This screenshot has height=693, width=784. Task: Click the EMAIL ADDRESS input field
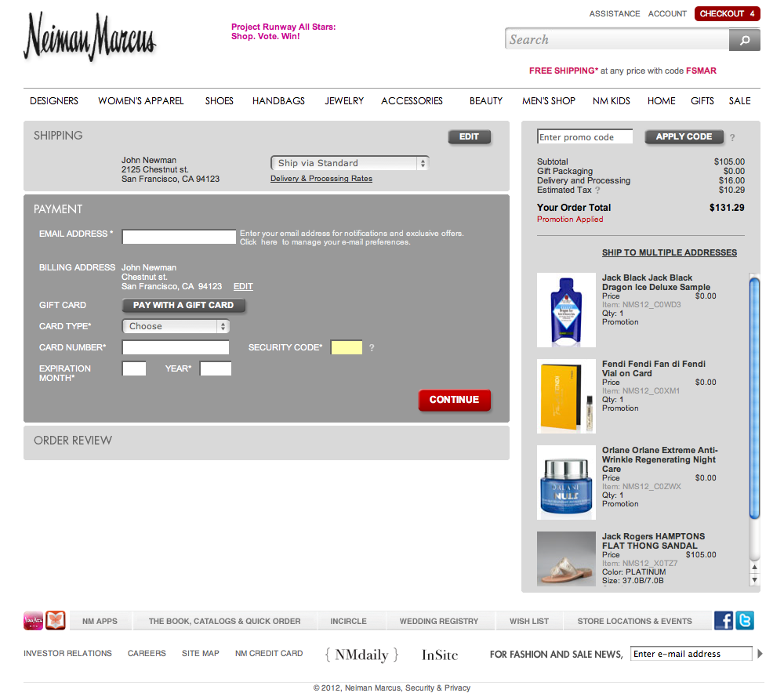(x=179, y=236)
